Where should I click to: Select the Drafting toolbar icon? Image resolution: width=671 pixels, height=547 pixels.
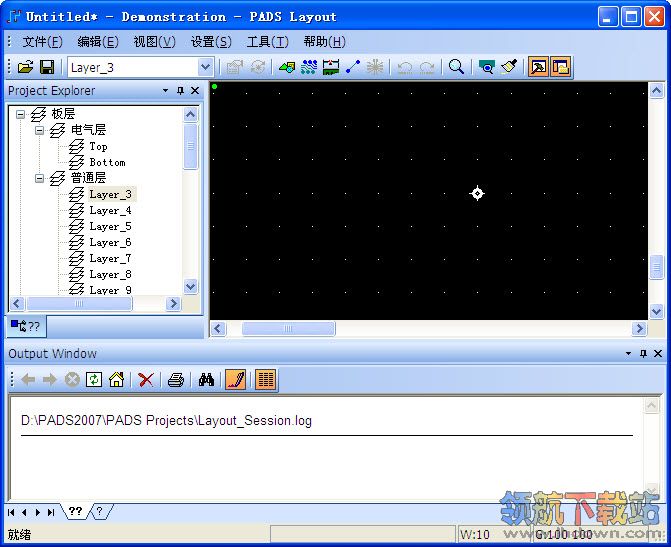[287, 67]
